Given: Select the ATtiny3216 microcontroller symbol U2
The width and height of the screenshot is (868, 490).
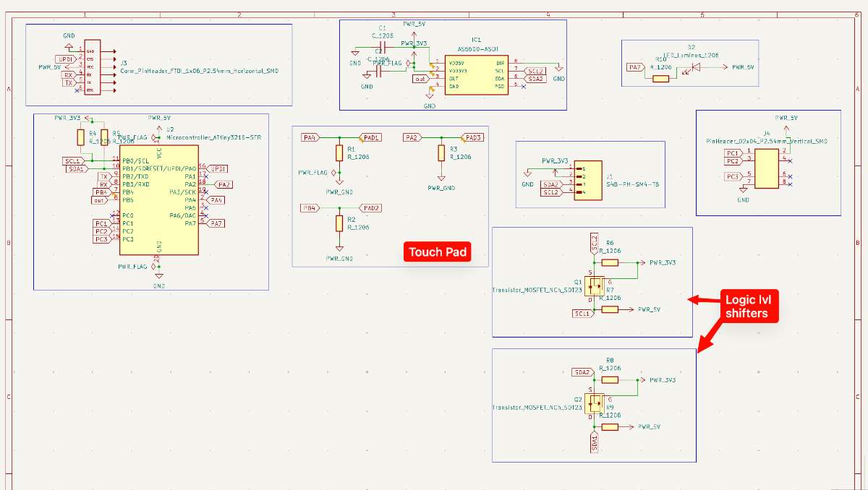Looking at the screenshot, I should [x=159, y=200].
